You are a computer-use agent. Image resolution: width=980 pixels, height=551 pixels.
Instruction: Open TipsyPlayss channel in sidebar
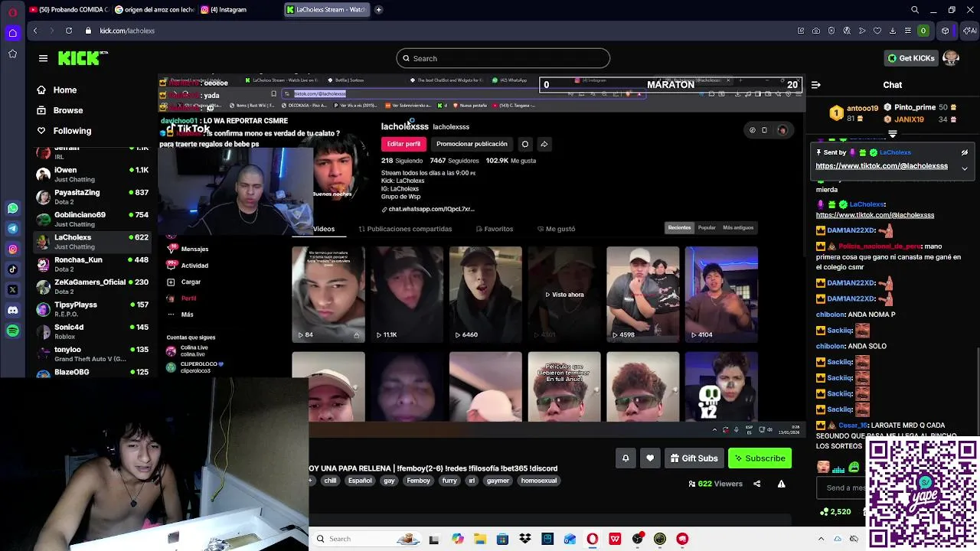pyautogui.click(x=93, y=308)
